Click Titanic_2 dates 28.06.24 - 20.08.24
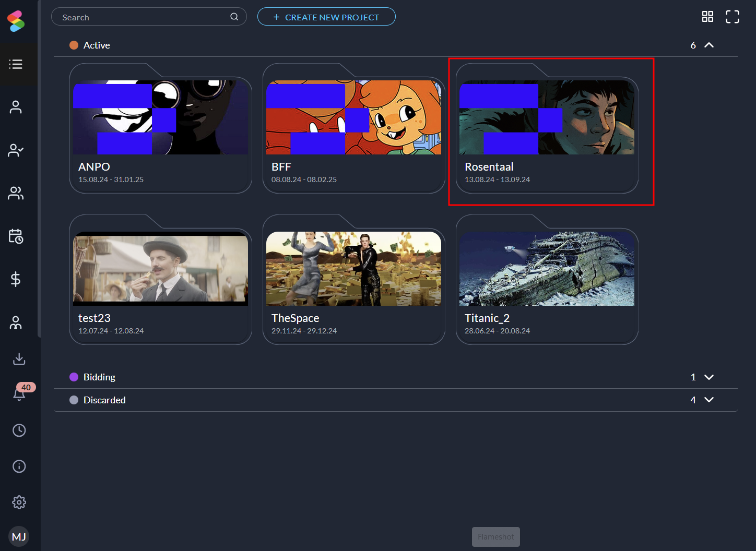Screen dimensions: 756x551 497,331
